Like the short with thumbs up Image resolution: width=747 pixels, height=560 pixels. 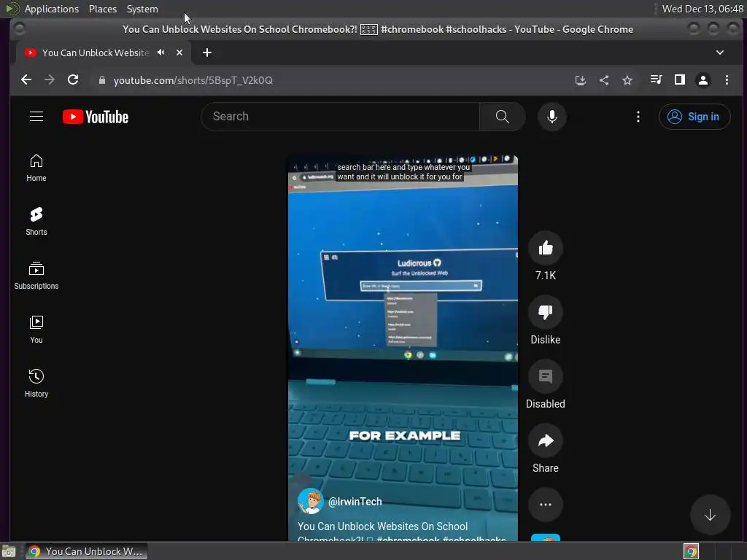pos(546,248)
